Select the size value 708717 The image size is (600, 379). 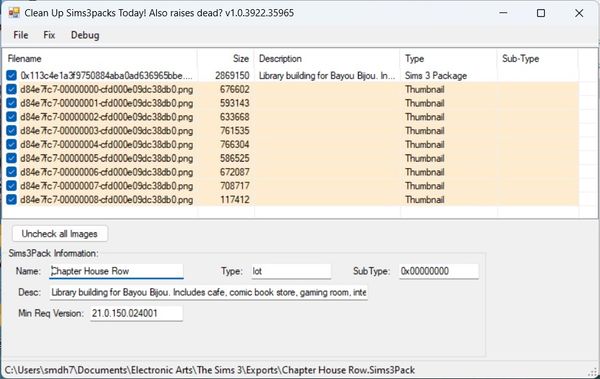(x=235, y=186)
